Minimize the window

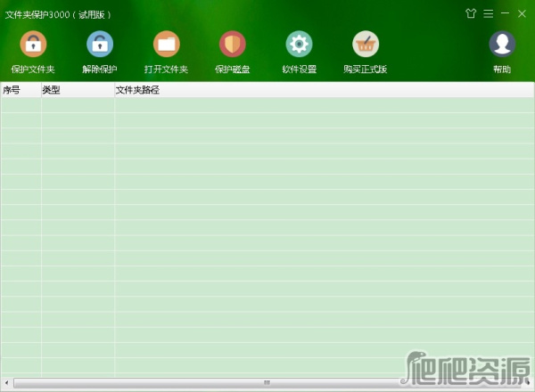[505, 13]
